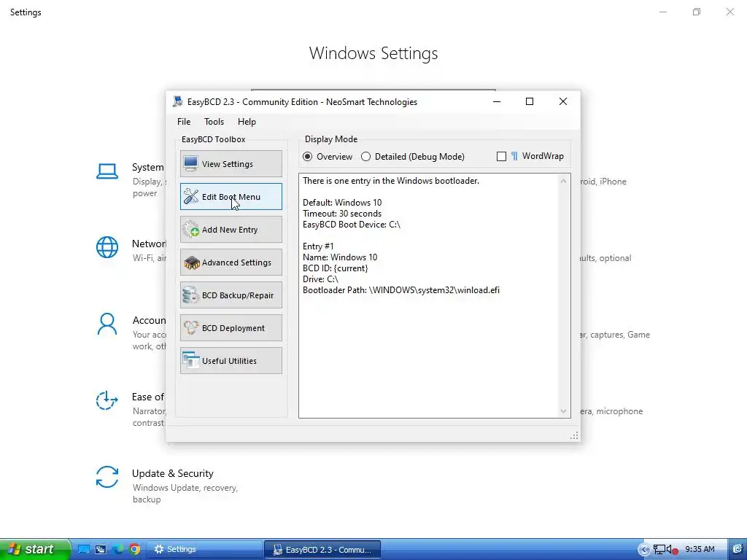Click the network tray icon
Screen dimensions: 747x560
[659, 550]
